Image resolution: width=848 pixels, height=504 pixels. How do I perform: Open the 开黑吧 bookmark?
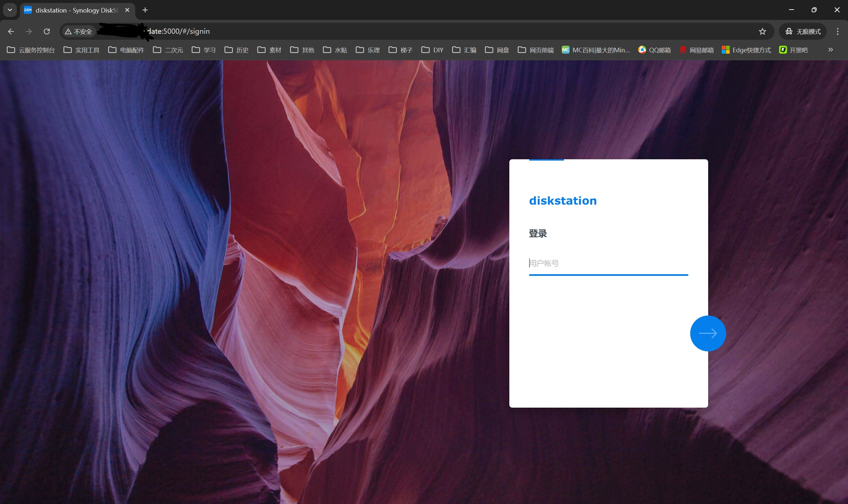[x=793, y=50]
